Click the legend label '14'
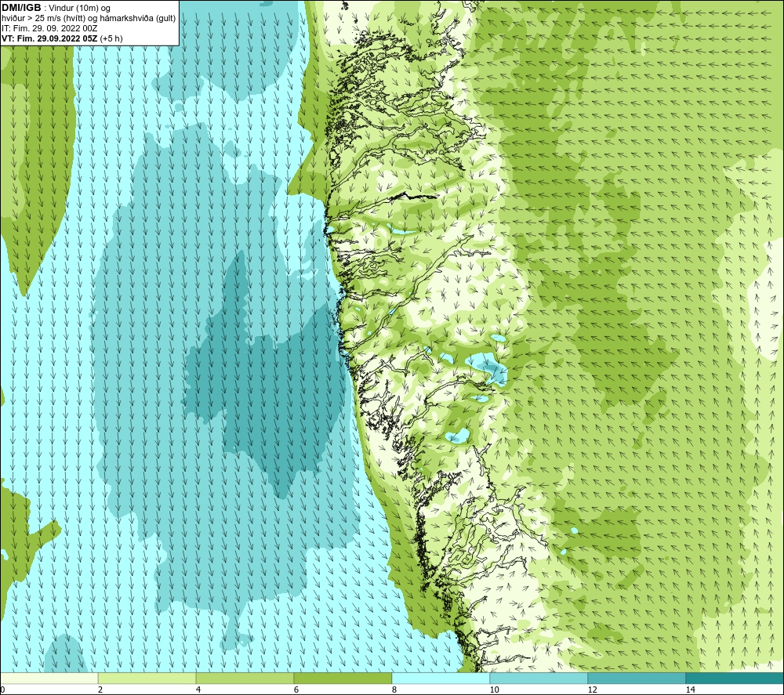784x695 pixels. [x=690, y=690]
